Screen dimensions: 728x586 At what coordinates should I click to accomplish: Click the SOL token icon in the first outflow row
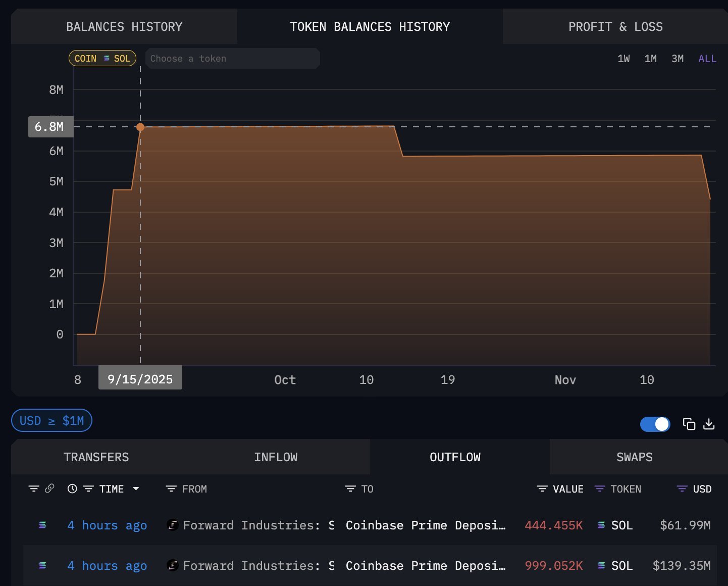(601, 525)
